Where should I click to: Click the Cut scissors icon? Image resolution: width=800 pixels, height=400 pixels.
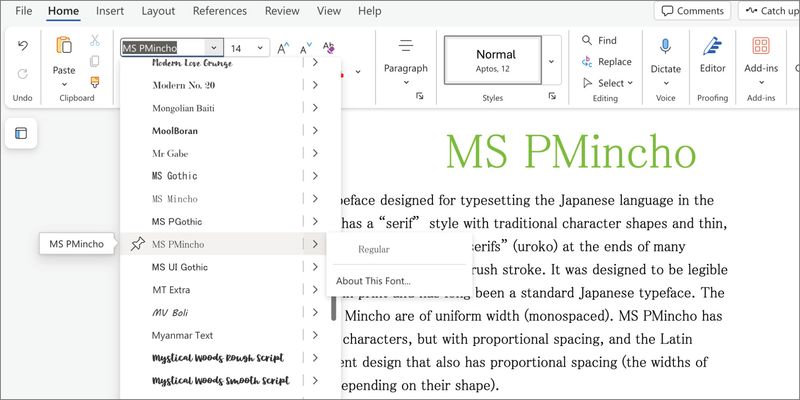point(95,41)
